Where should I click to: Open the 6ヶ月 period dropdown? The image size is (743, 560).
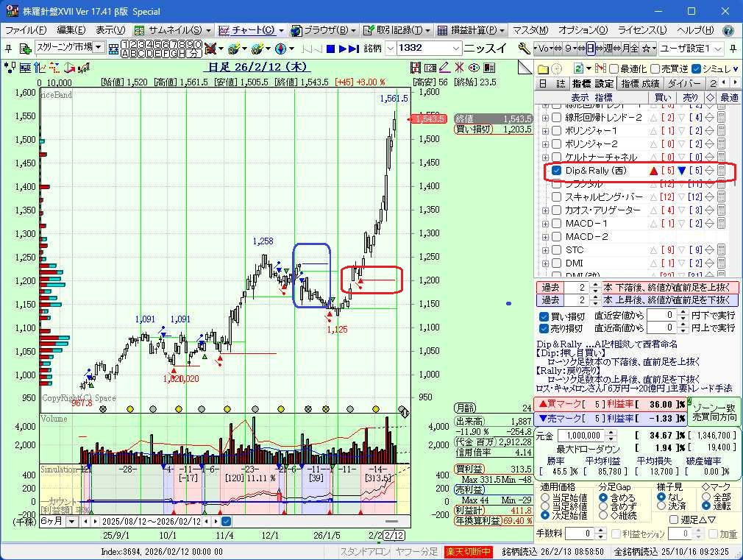pos(71,521)
